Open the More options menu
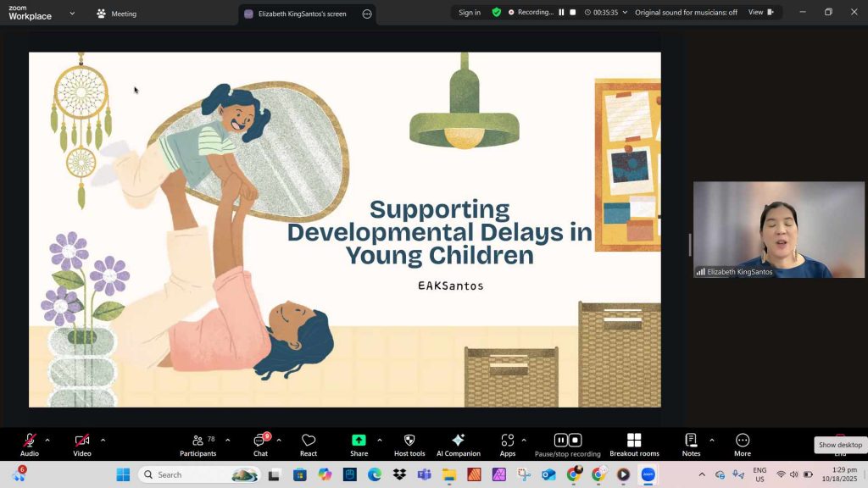This screenshot has width=868, height=488. (x=743, y=445)
